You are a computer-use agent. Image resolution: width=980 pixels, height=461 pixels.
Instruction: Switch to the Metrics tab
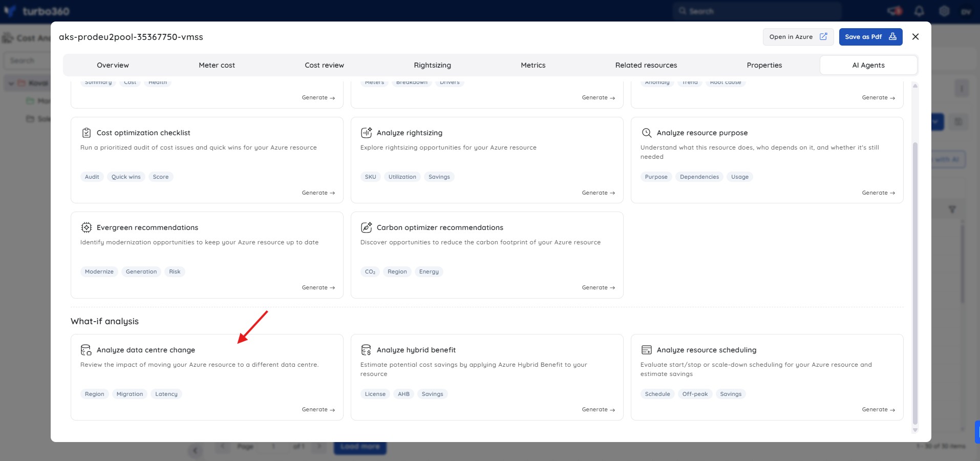pos(533,65)
